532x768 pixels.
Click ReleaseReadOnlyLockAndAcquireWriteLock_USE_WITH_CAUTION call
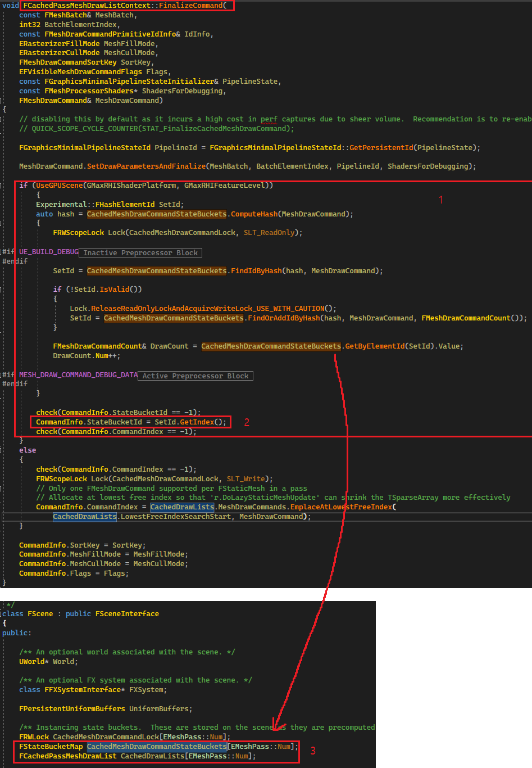208,309
